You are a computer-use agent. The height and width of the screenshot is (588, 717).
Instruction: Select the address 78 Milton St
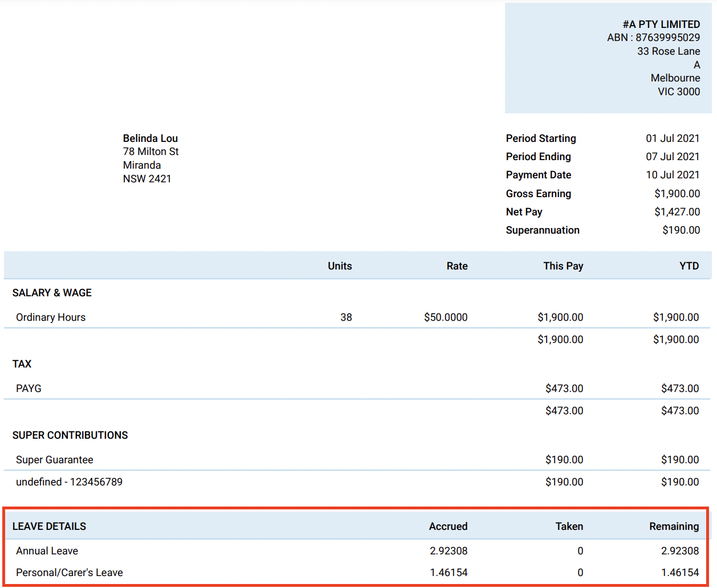pos(150,152)
